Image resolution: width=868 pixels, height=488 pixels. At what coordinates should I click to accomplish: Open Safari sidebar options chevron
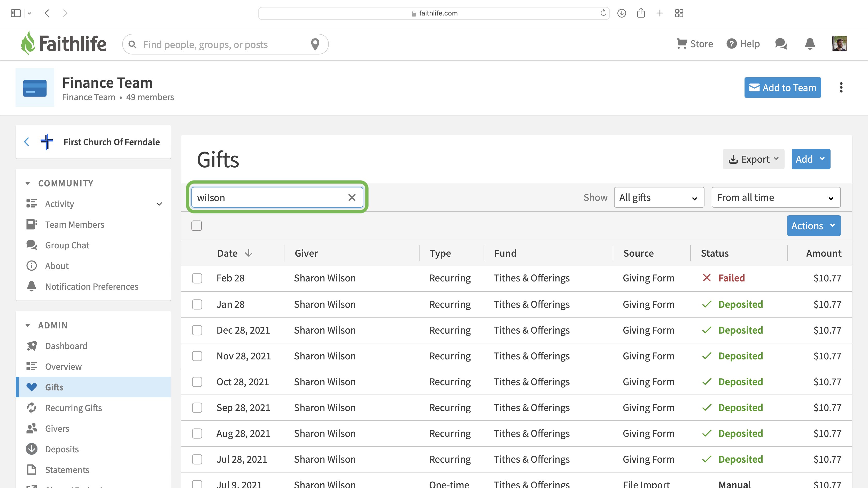29,13
